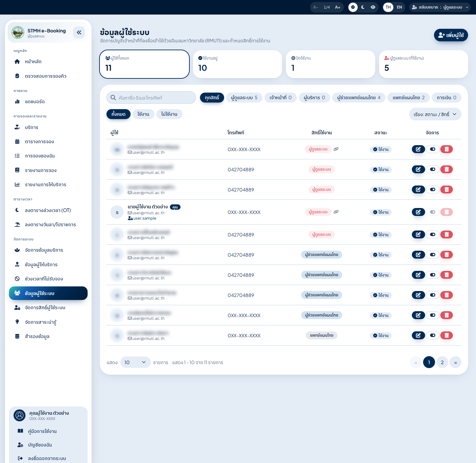This screenshot has height=463, width=476.
Task: Collapse the sidebar with double-chevron icon
Action: coord(79,32)
